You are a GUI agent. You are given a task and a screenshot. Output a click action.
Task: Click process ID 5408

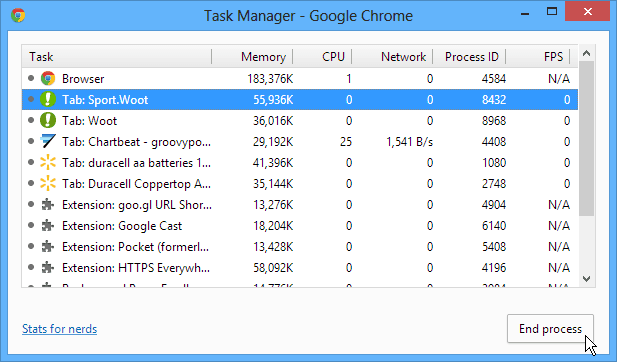point(494,247)
